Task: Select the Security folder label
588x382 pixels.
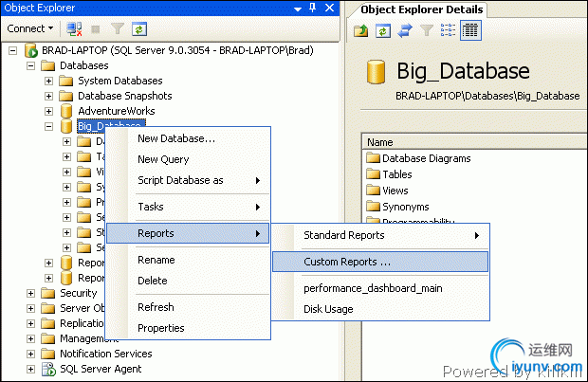Action: [x=79, y=293]
